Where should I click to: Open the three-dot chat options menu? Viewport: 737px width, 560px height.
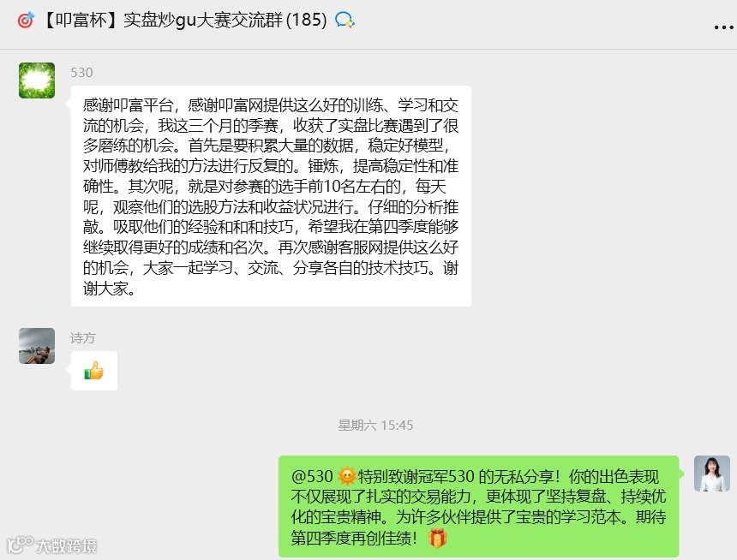pos(723,27)
